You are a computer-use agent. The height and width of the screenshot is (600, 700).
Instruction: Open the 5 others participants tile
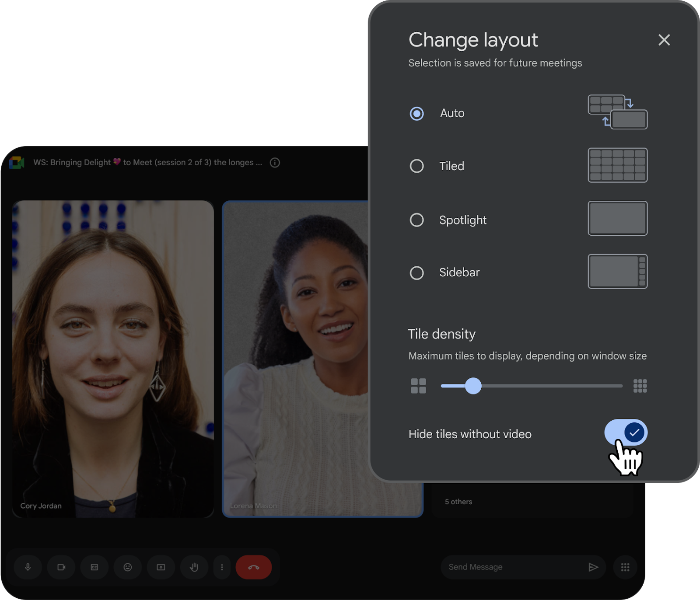tap(532, 501)
